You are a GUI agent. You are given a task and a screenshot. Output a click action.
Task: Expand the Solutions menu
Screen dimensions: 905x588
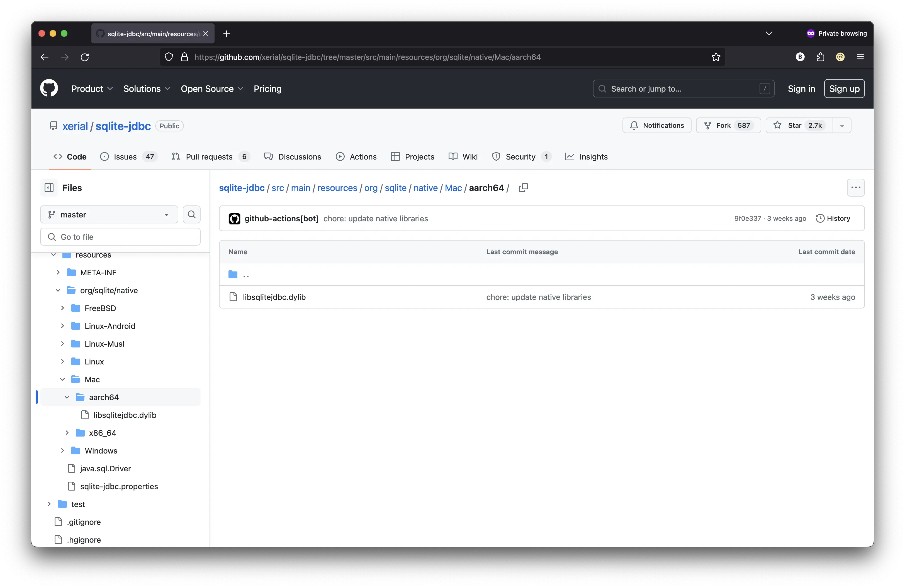[147, 89]
